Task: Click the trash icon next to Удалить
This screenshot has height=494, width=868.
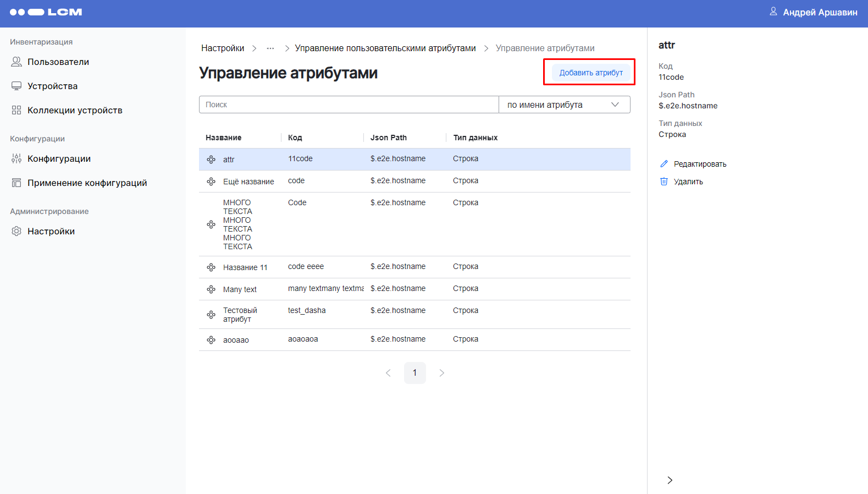Action: coord(664,182)
